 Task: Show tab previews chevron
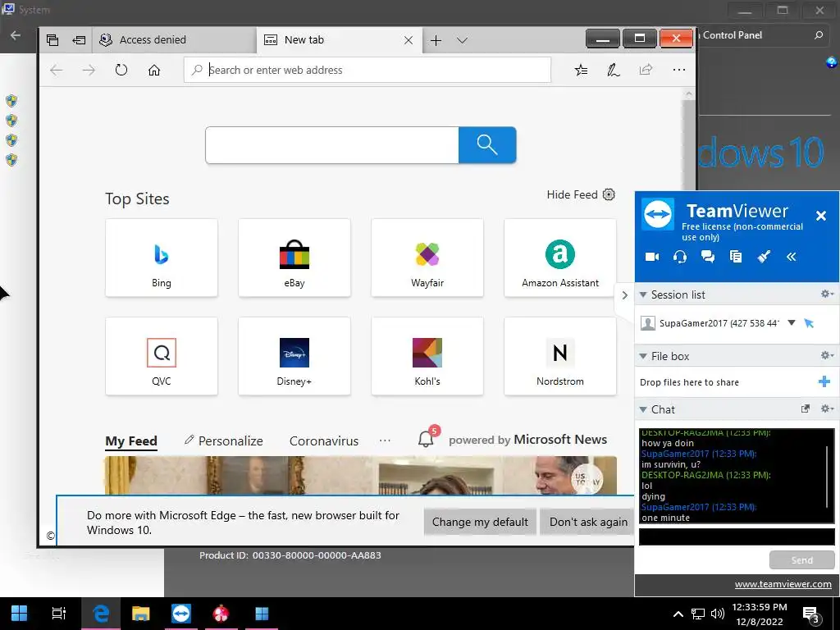pos(463,40)
